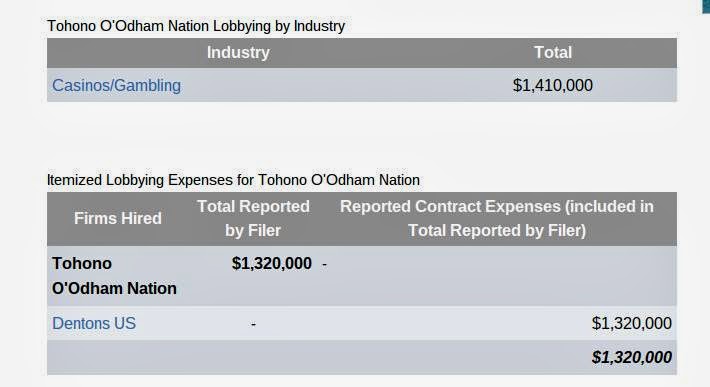
Task: Click the bold Tohono O'Odham Nation row name
Action: (x=114, y=276)
